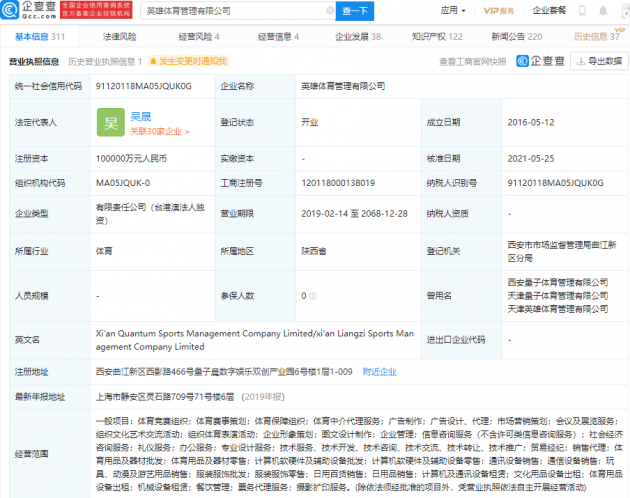
Task: Open legal representative 吴晟 link
Action: pos(141,117)
